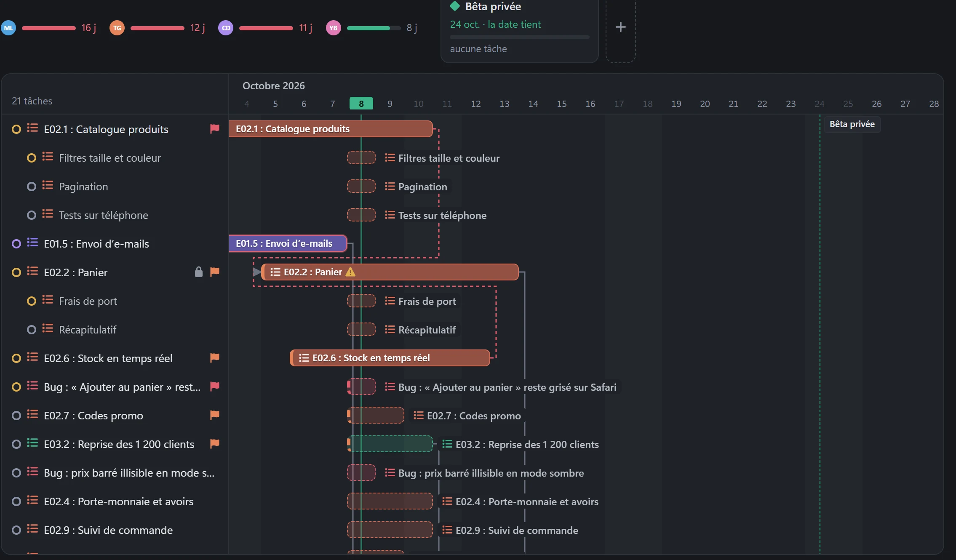The height and width of the screenshot is (560, 956).
Task: Select the E02.7 Codes promo dashed bar
Action: (x=376, y=415)
